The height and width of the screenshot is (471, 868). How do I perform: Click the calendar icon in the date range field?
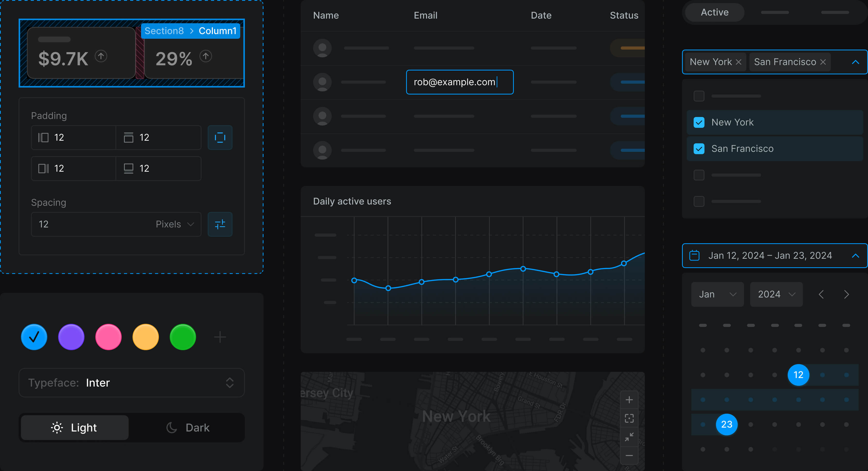(x=694, y=255)
